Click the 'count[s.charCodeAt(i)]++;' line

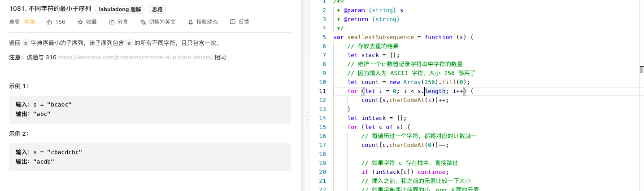(x=405, y=100)
